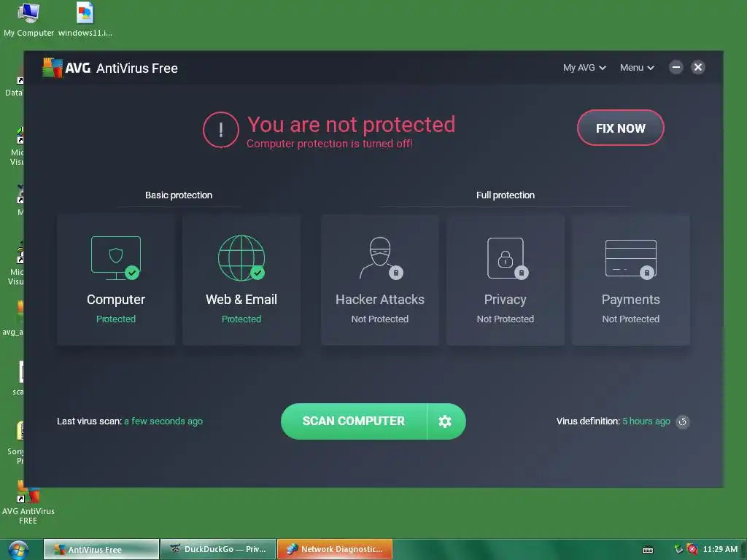Click 'Computer protection is turned off!' text

pos(329,144)
